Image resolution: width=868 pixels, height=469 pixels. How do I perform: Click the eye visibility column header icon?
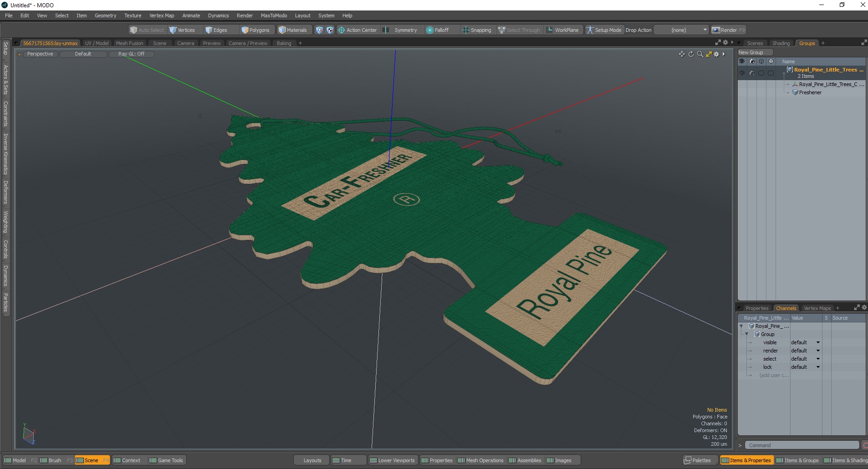[742, 61]
